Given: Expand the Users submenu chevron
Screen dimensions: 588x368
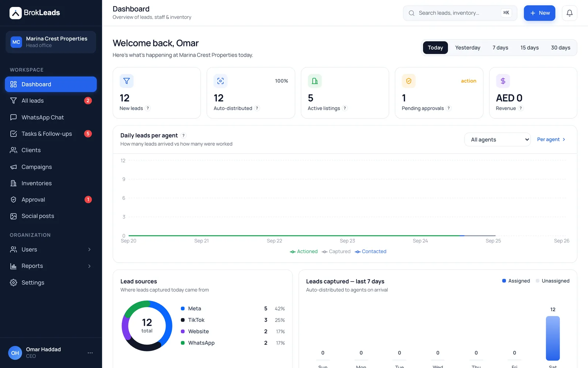Looking at the screenshot, I should pyautogui.click(x=89, y=250).
